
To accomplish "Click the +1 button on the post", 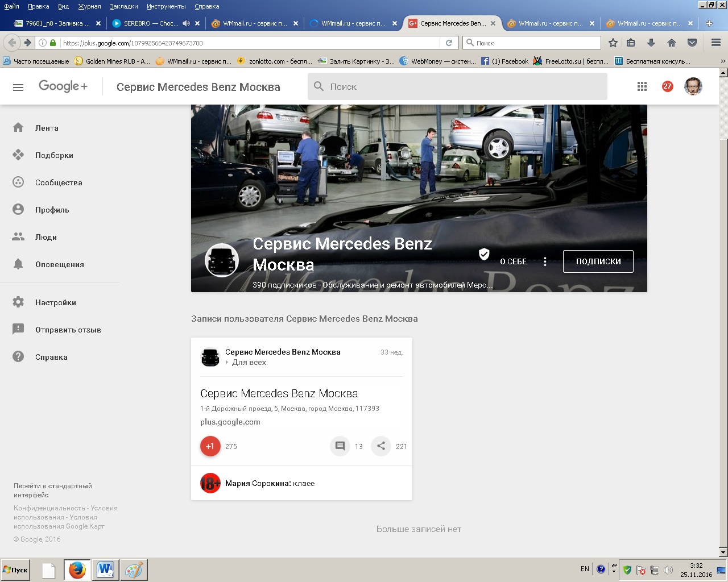I will (210, 446).
